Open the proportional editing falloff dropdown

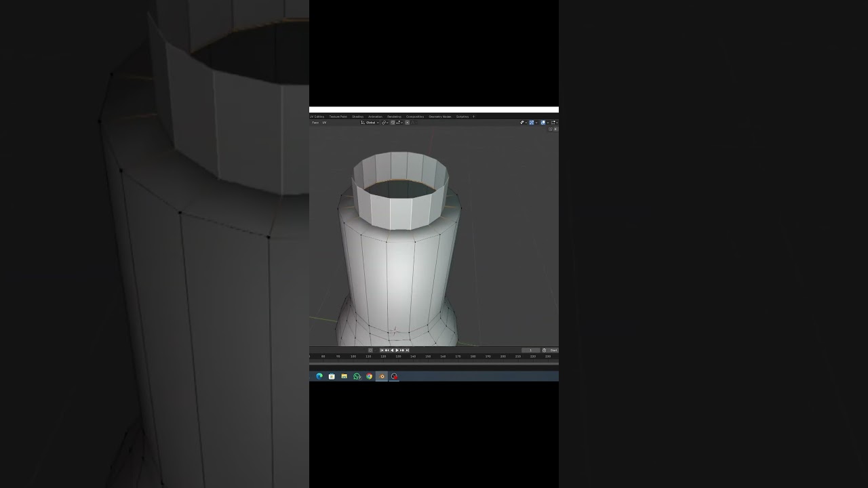point(414,123)
